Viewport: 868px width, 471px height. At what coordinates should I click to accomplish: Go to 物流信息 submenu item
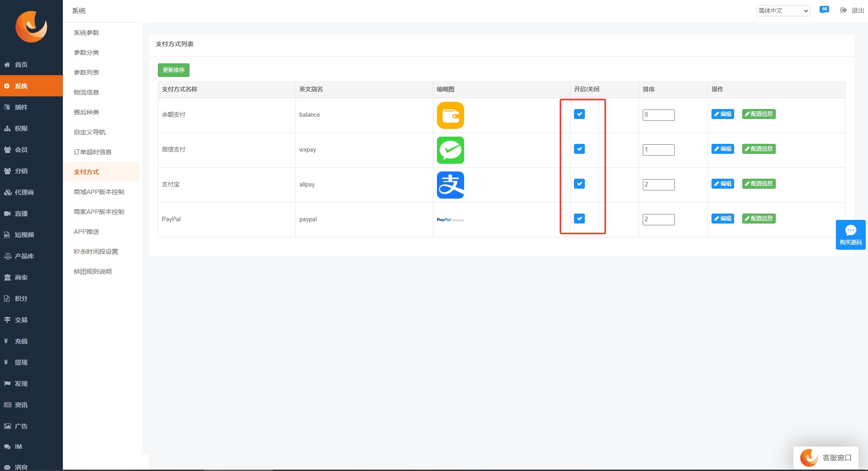point(86,92)
